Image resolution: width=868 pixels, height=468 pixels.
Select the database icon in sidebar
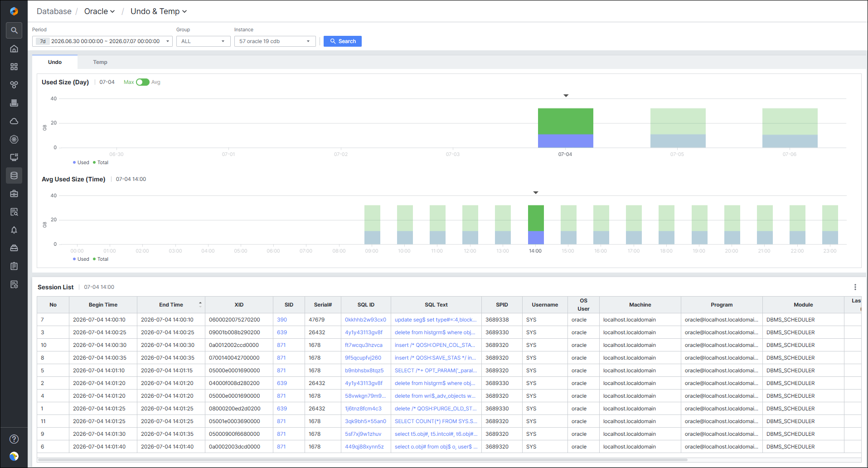[x=14, y=175]
